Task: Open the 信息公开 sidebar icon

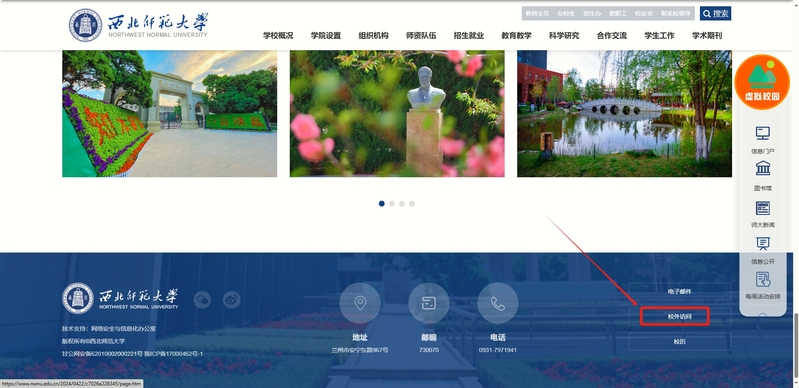Action: coord(762,244)
